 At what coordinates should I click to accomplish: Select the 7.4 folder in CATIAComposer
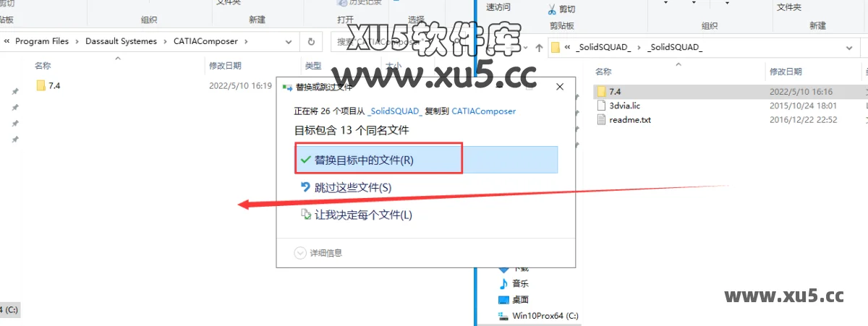(48, 85)
